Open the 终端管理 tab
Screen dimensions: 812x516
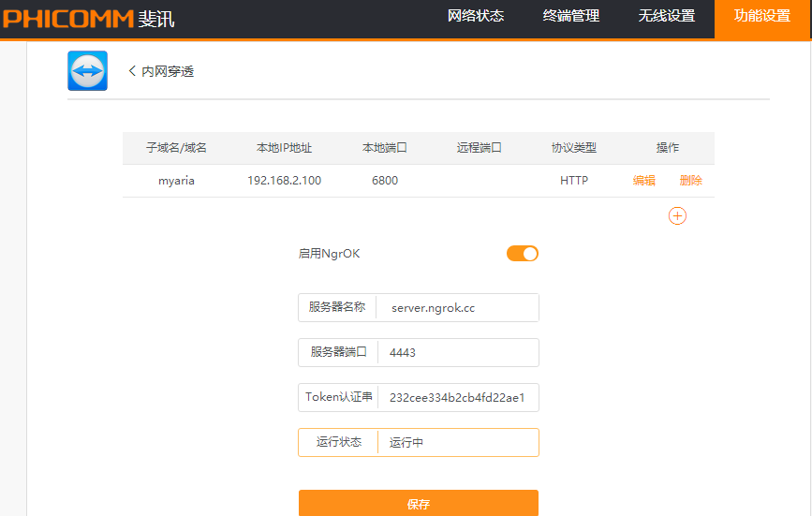coord(571,16)
